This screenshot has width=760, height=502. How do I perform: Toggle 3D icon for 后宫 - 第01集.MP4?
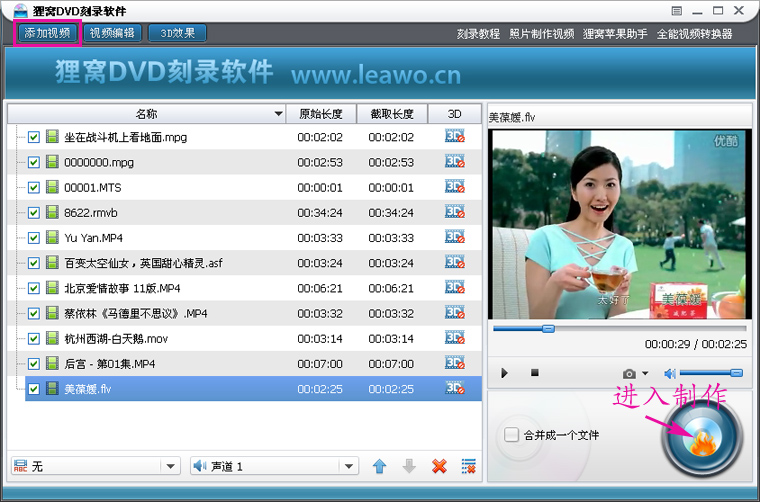click(x=455, y=363)
